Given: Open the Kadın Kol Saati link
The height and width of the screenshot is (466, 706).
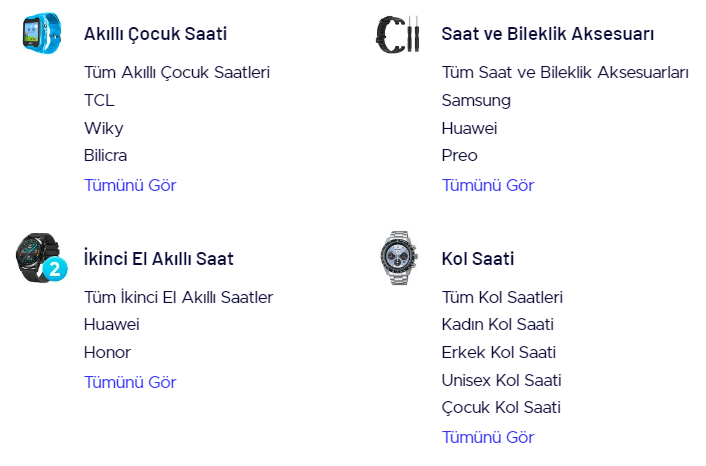Looking at the screenshot, I should click(x=497, y=324).
